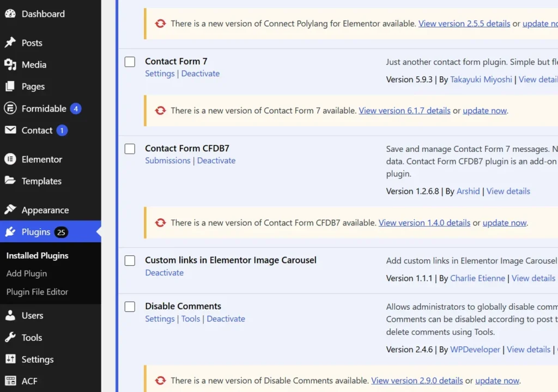Open Disable Comments Settings link
Image resolution: width=558 pixels, height=392 pixels.
click(x=160, y=318)
